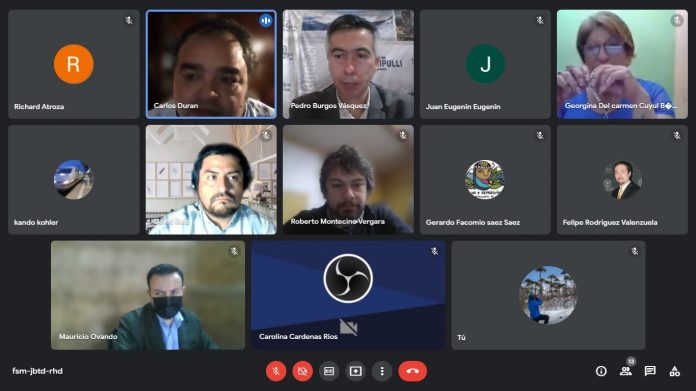Click Felipe Rodriguez Valenzuela's profile picture
This screenshot has height=391, width=696.
point(622,180)
